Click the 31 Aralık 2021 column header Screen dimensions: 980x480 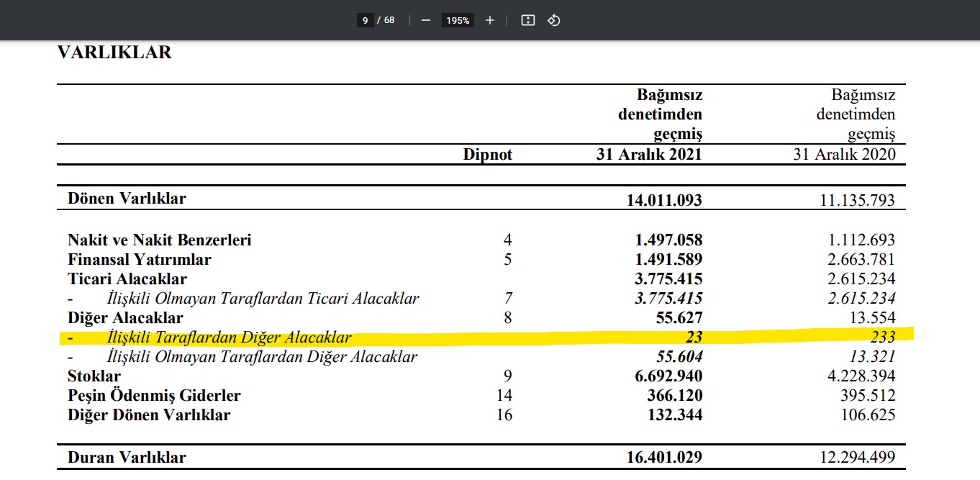[x=649, y=155]
